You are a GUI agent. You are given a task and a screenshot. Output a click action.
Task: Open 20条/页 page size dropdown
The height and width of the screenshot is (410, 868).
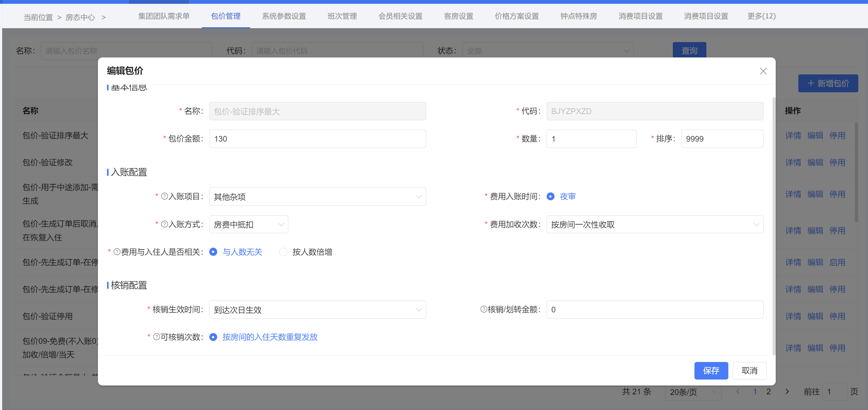click(x=693, y=392)
